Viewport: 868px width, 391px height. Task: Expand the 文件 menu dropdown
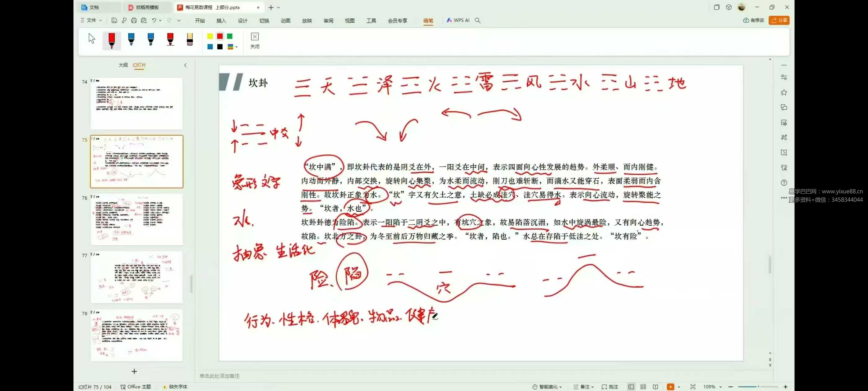(x=92, y=20)
